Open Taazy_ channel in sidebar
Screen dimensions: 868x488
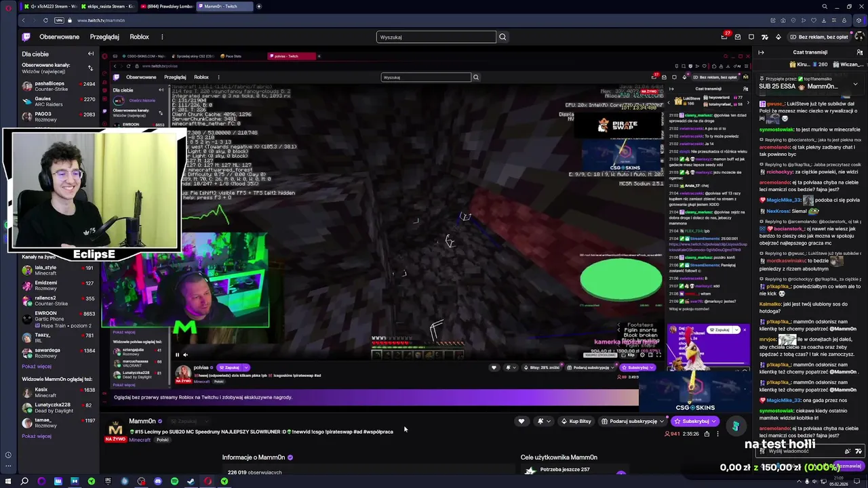coord(58,338)
